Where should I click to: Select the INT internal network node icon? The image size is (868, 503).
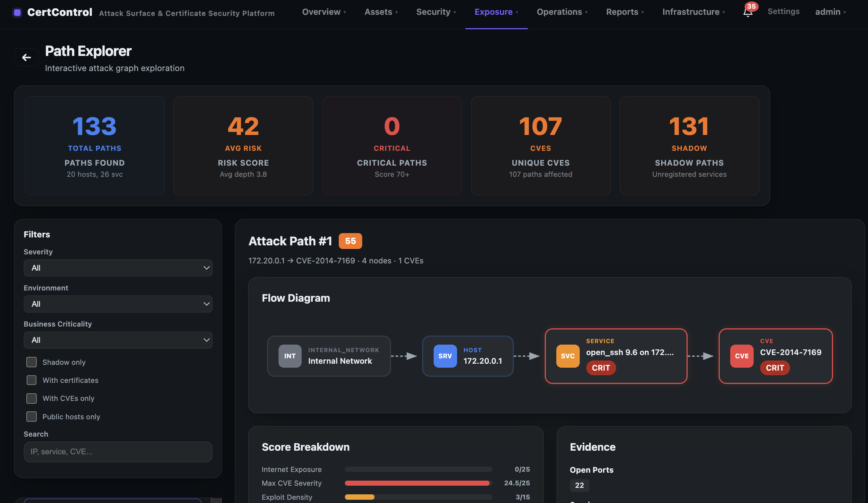(290, 356)
